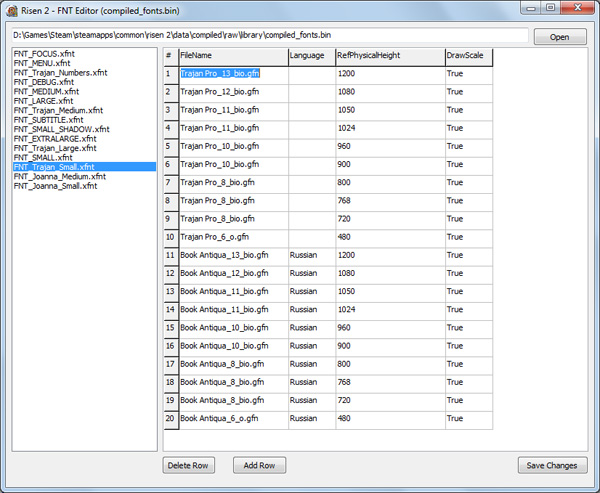The width and height of the screenshot is (600, 493).
Task: Close the FNT Editor window
Action: coord(578,8)
